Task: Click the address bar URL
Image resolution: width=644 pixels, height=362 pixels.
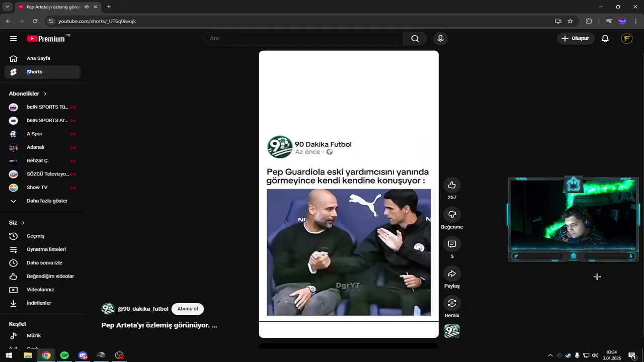Action: pyautogui.click(x=97, y=21)
